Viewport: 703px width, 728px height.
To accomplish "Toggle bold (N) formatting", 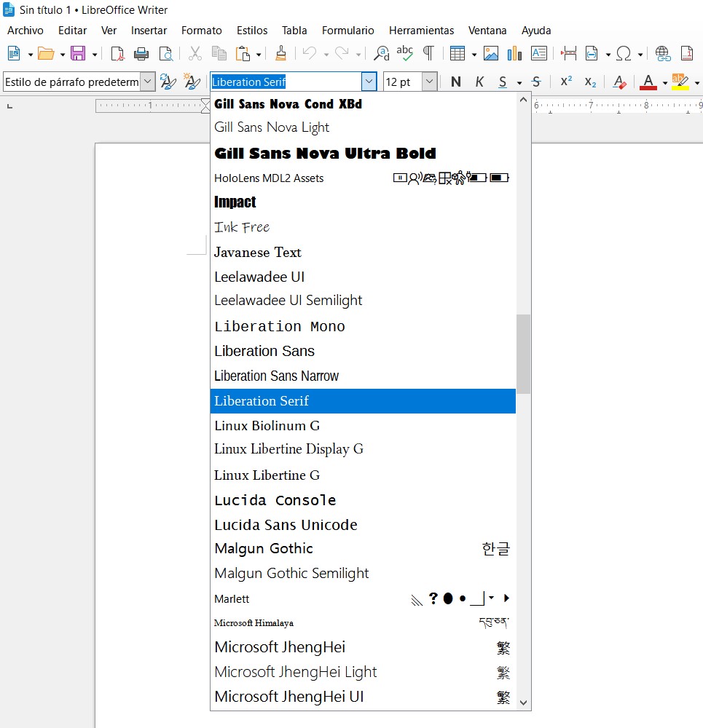I will [x=456, y=82].
